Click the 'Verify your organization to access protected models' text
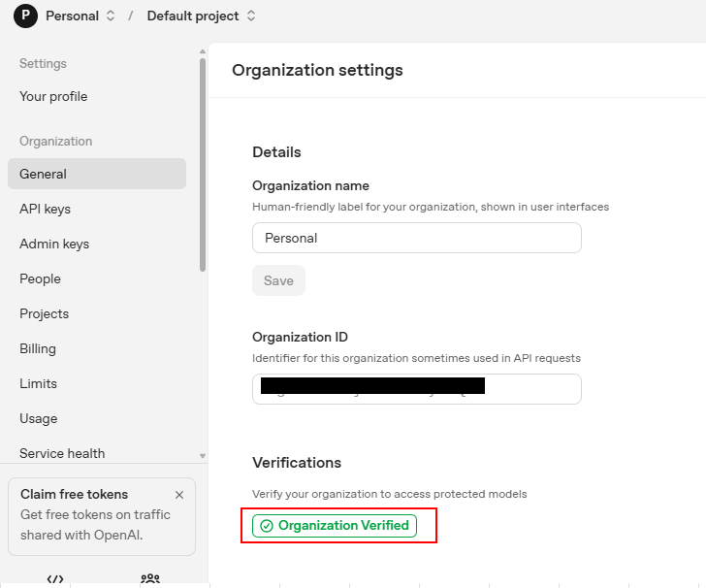Viewport: 706px width, 588px height. [x=390, y=494]
